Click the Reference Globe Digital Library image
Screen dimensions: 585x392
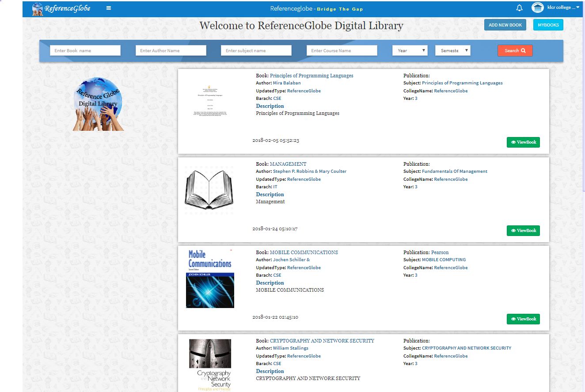98,104
